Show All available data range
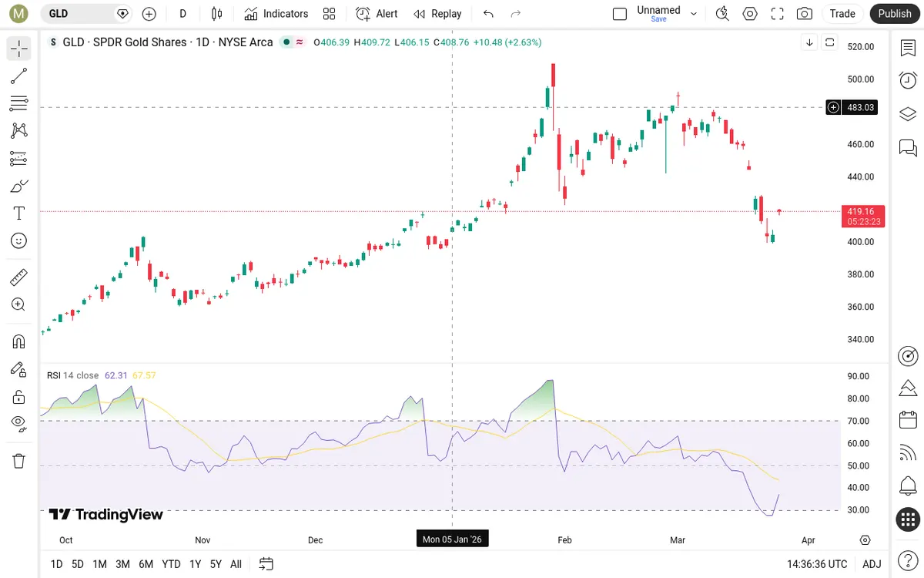This screenshot has width=924, height=578. (x=236, y=564)
